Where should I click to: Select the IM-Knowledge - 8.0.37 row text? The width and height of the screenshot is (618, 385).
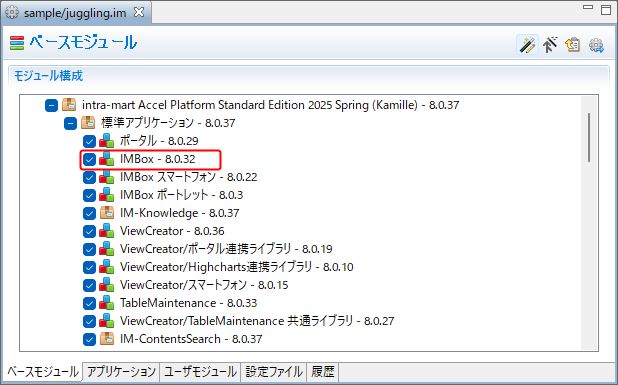(180, 213)
